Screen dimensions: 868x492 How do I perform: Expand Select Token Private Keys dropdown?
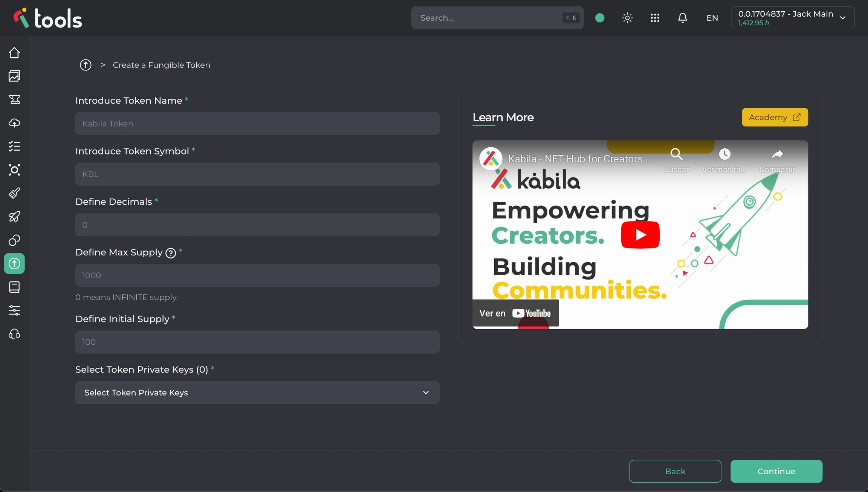tap(257, 393)
